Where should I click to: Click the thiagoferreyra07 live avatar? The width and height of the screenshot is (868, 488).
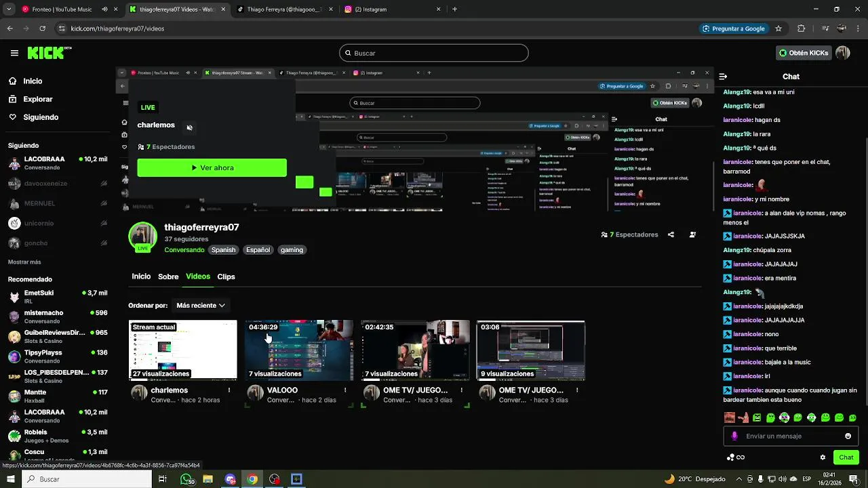(143, 237)
